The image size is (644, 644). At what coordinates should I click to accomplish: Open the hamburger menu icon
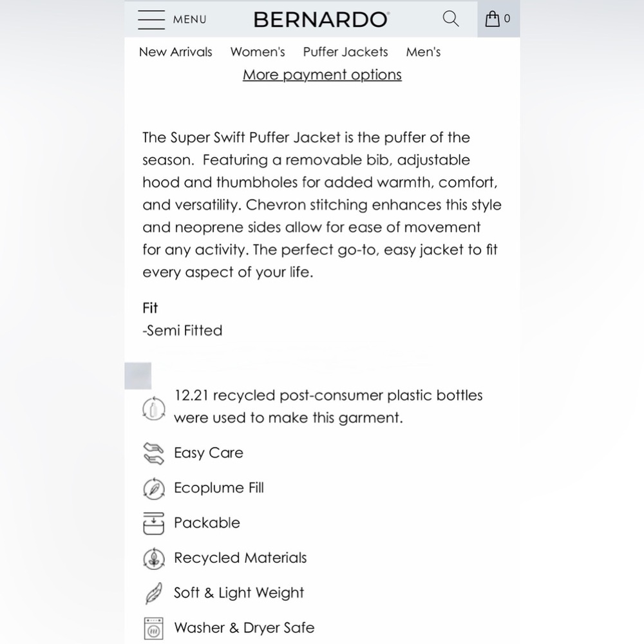[x=151, y=19]
